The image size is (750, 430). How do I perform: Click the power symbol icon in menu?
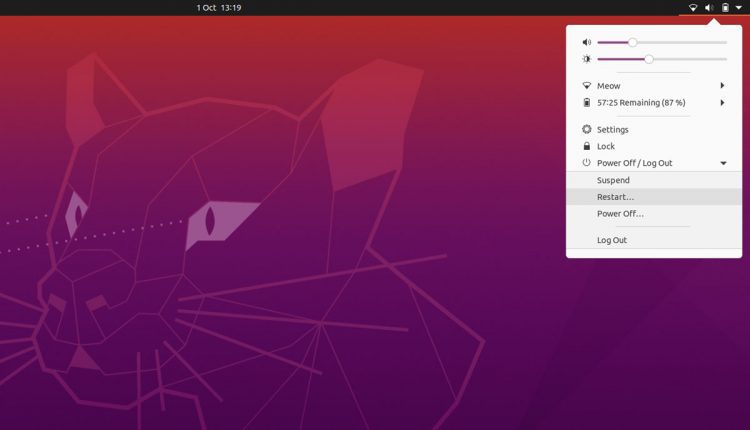click(586, 163)
